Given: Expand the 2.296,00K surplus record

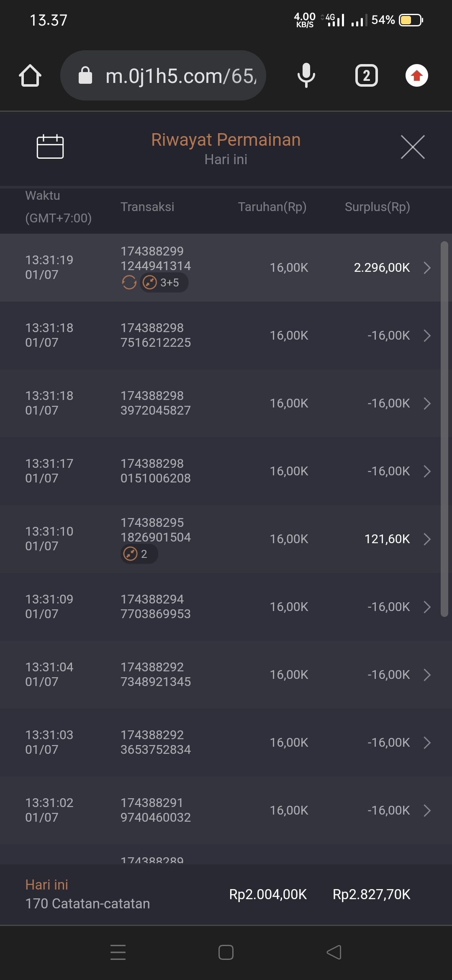Looking at the screenshot, I should click(x=427, y=268).
